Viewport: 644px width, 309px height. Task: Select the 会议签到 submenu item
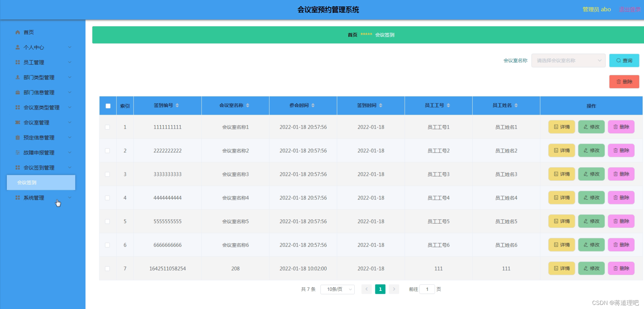[41, 182]
